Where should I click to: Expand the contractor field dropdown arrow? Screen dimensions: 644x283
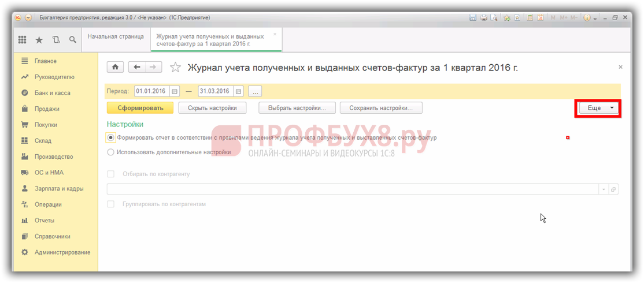[604, 189]
